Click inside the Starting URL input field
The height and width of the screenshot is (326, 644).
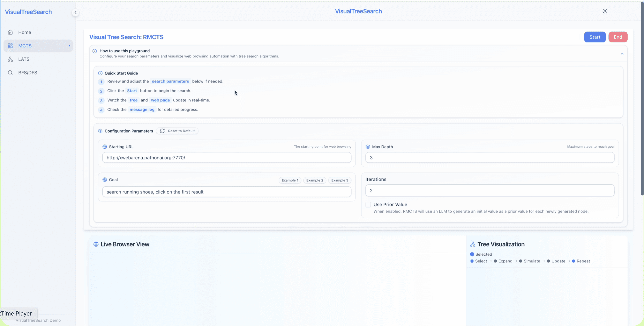point(226,157)
